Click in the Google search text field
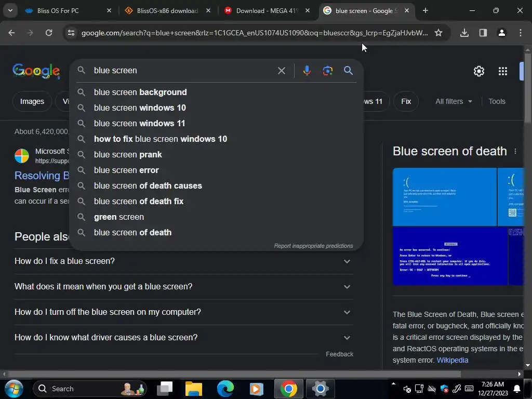 pos(183,71)
